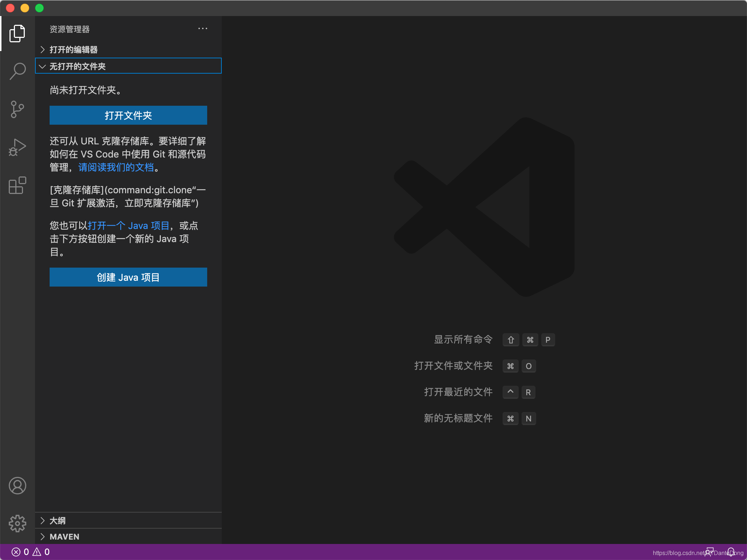
Task: Expand the 大纲 outline section
Action: point(128,520)
